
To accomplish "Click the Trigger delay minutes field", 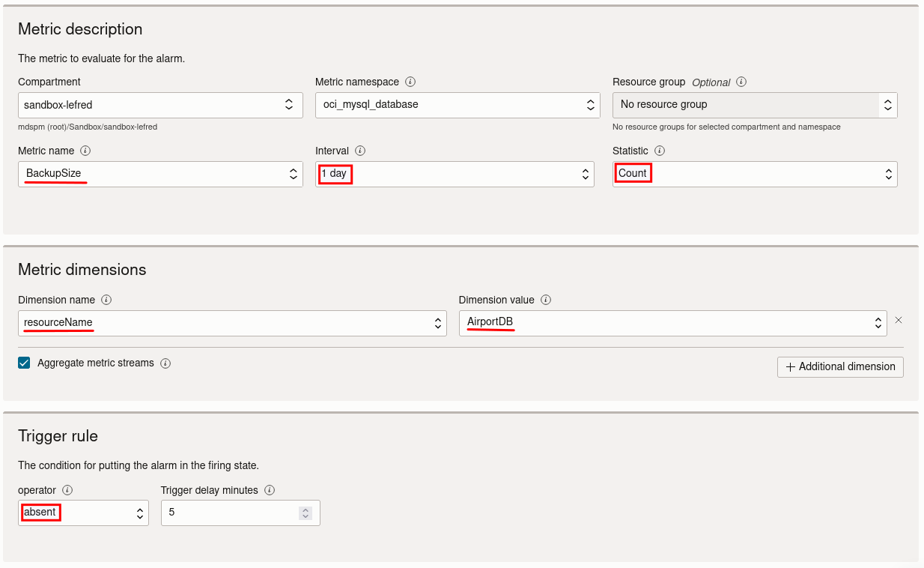I will coord(232,513).
